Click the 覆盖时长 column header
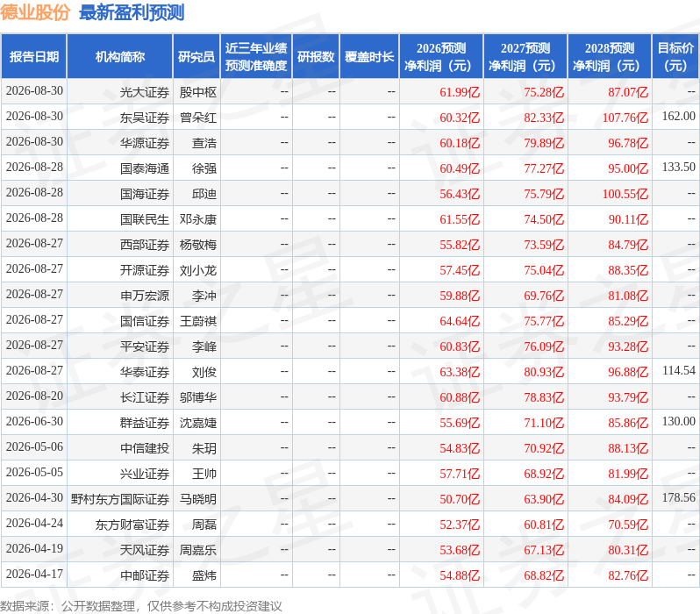 (369, 57)
